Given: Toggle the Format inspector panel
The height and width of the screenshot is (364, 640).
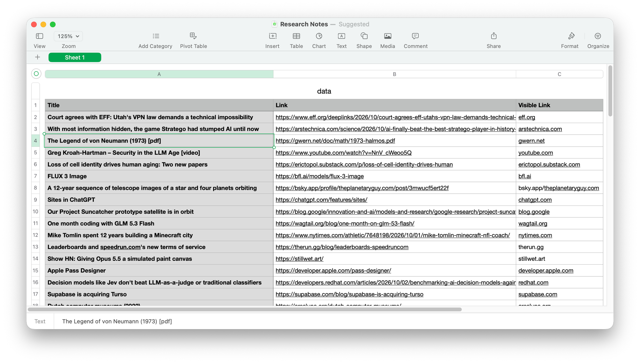Looking at the screenshot, I should 571,36.
